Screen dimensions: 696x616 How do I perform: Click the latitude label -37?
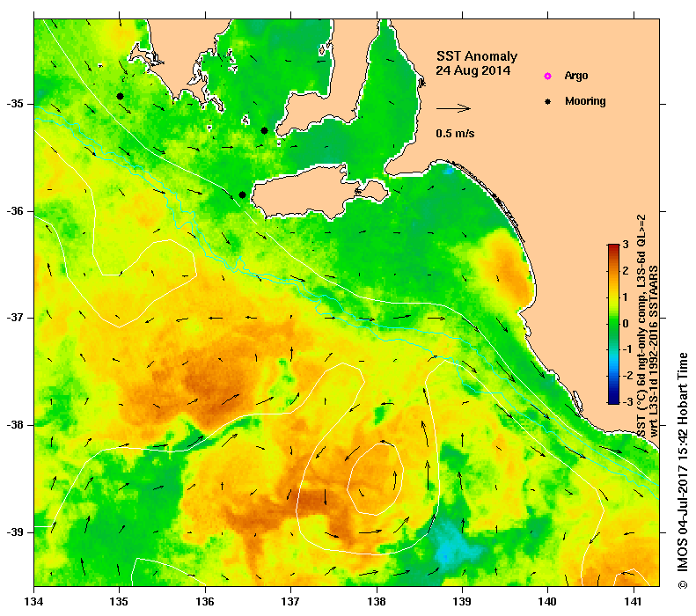coord(15,318)
